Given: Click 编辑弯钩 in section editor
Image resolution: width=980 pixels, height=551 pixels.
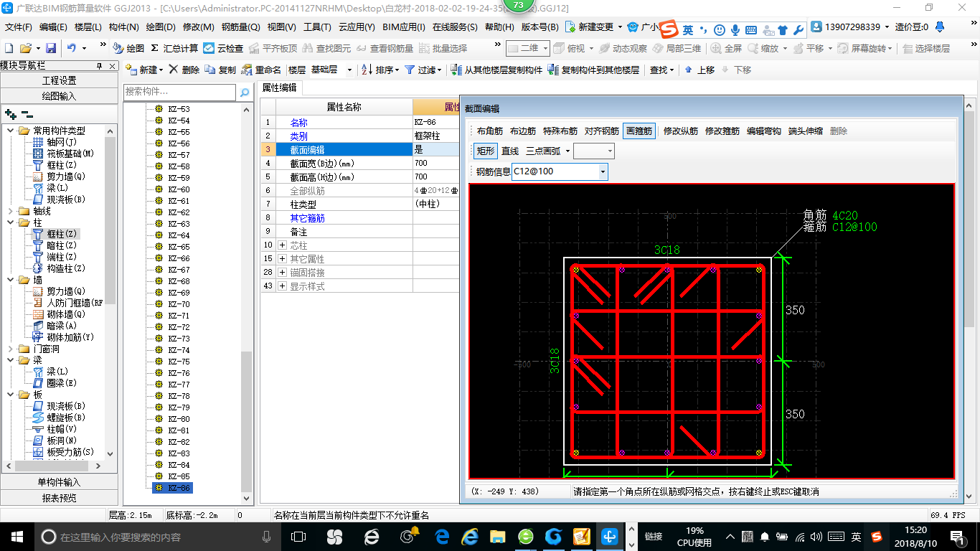Looking at the screenshot, I should pyautogui.click(x=764, y=131).
